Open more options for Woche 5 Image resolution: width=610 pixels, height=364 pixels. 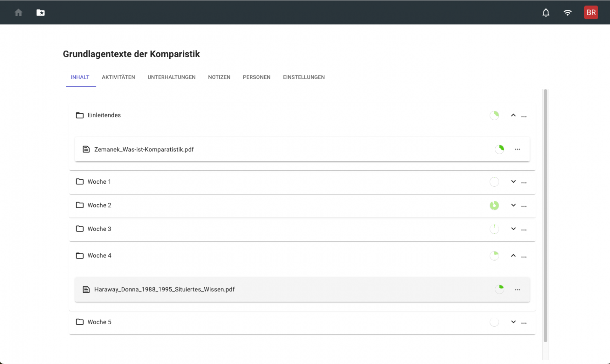[x=524, y=323]
